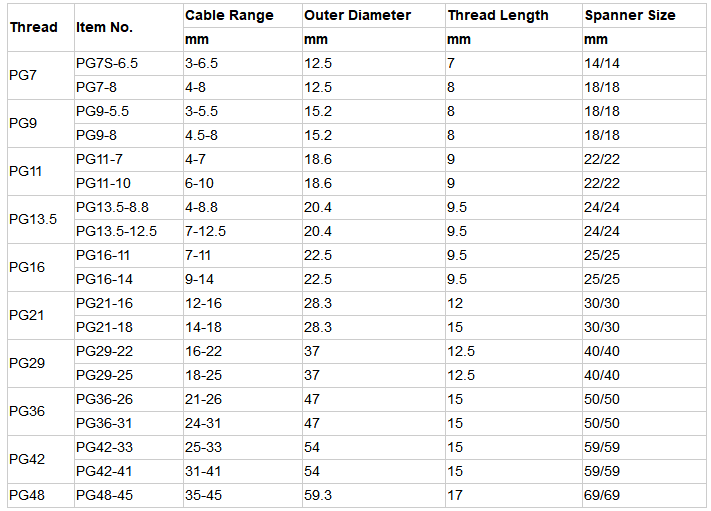Click the PG13.5 thread cell
This screenshot has height=511, width=711.
click(x=33, y=219)
